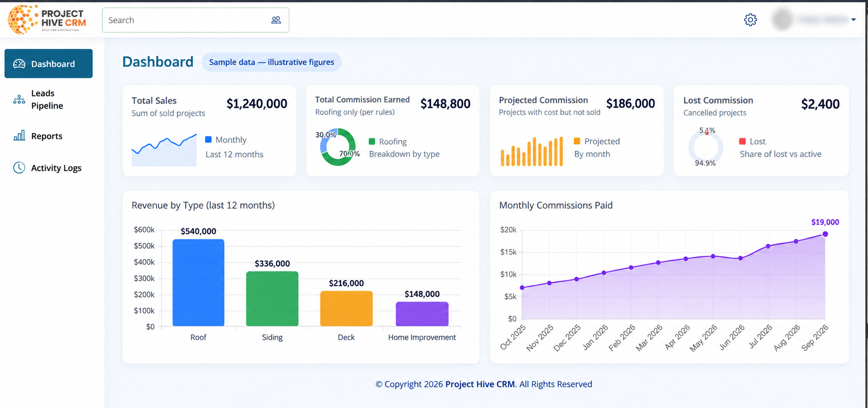This screenshot has height=408, width=868.
Task: Click the green Roofing legend swatch
Action: pos(372,141)
